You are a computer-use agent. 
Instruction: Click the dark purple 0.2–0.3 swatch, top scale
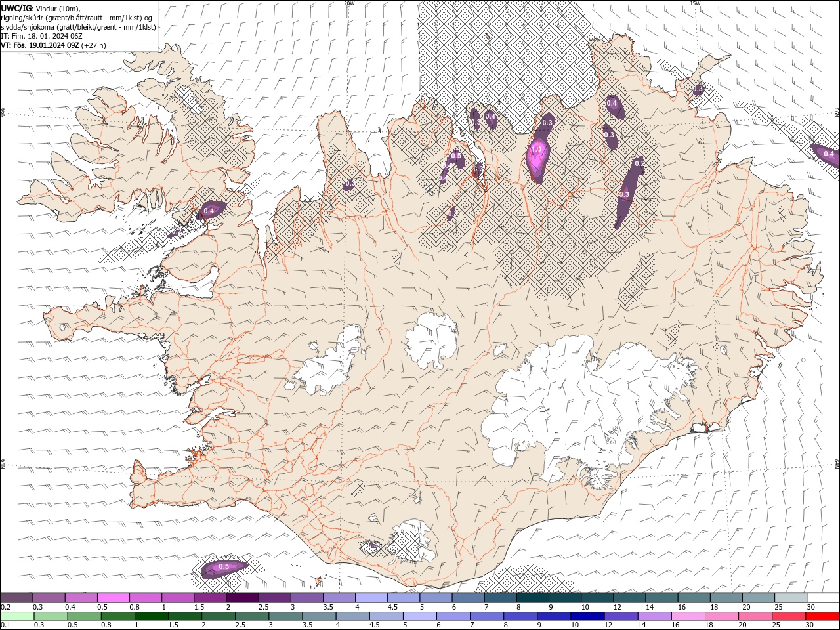pos(17,597)
